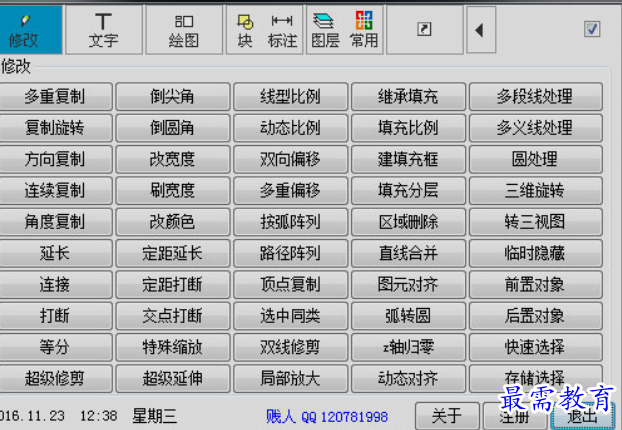Click the 转三视图 button
622x430 pixels.
pos(536,222)
